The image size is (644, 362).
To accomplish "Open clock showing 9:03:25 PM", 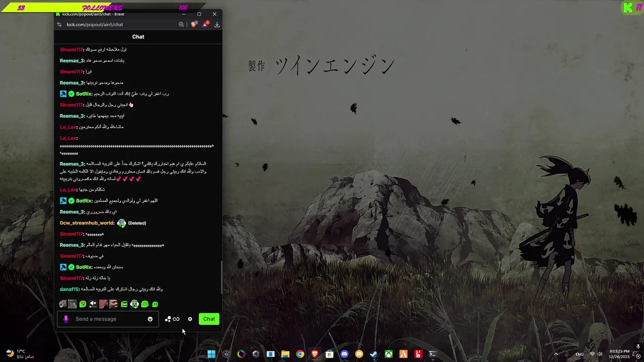I will click(x=619, y=354).
